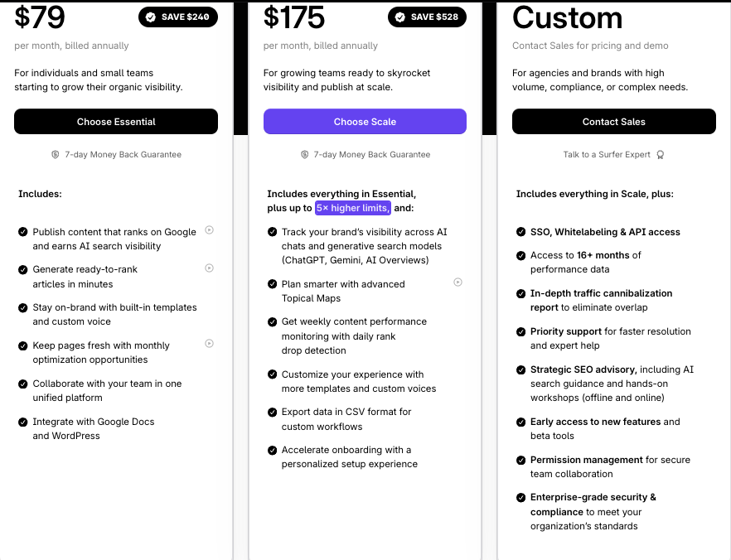The image size is (731, 560).
Task: Play video for Publish content that ranks feature
Action: tap(209, 230)
